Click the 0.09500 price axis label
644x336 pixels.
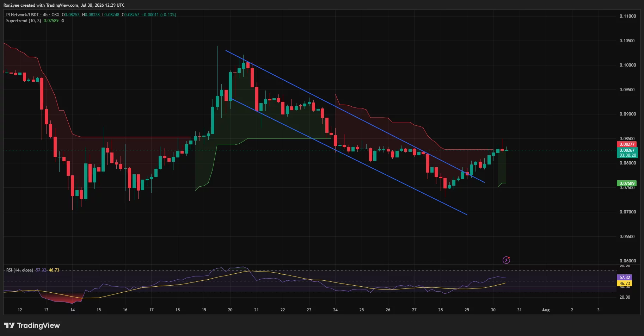[628, 90]
